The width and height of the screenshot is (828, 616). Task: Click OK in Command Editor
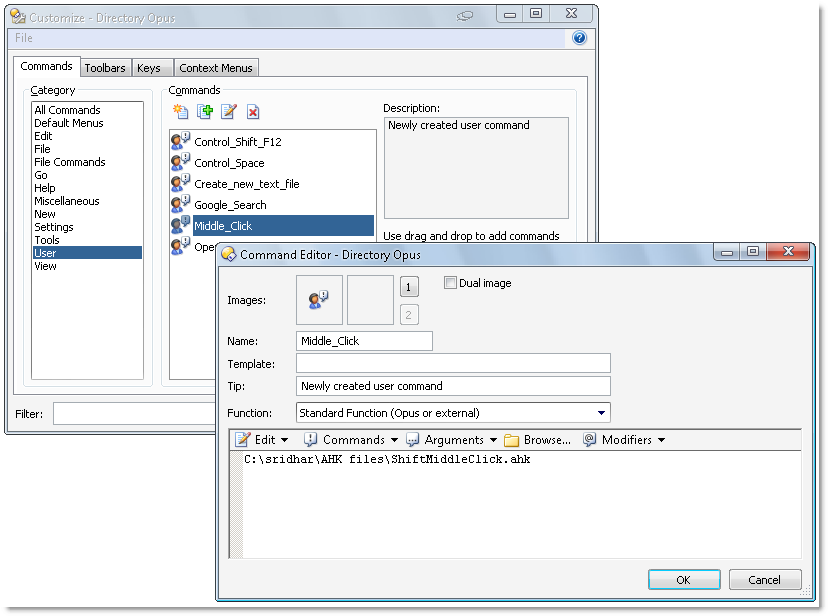tap(684, 580)
